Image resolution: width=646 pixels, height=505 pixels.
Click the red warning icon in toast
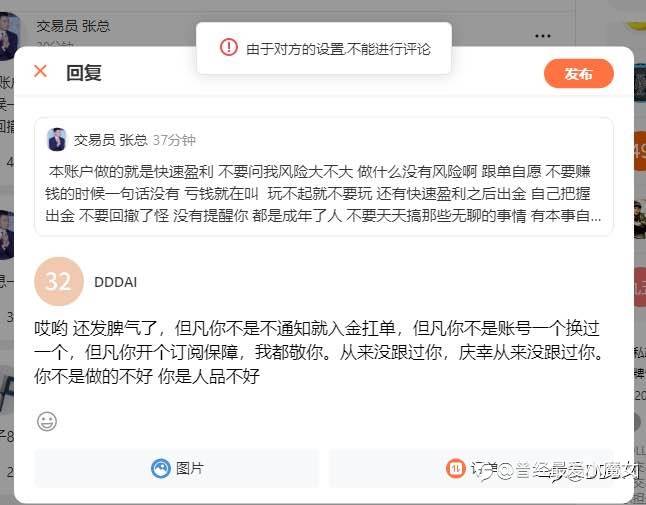pyautogui.click(x=229, y=47)
